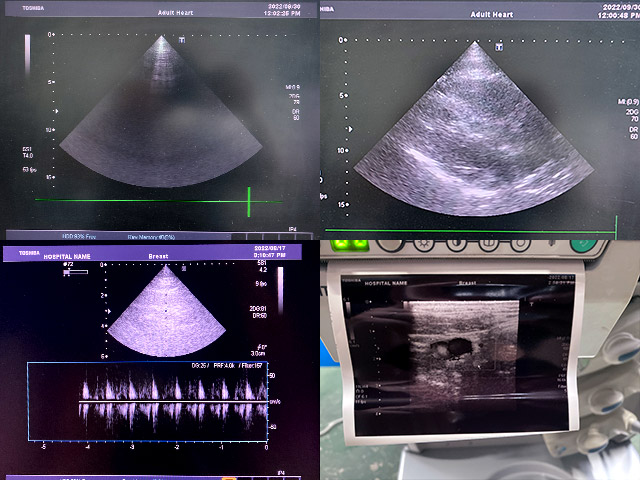Click the -1 time axis tick below the Doppler trace
This screenshot has width=640, height=480.
(x=221, y=447)
